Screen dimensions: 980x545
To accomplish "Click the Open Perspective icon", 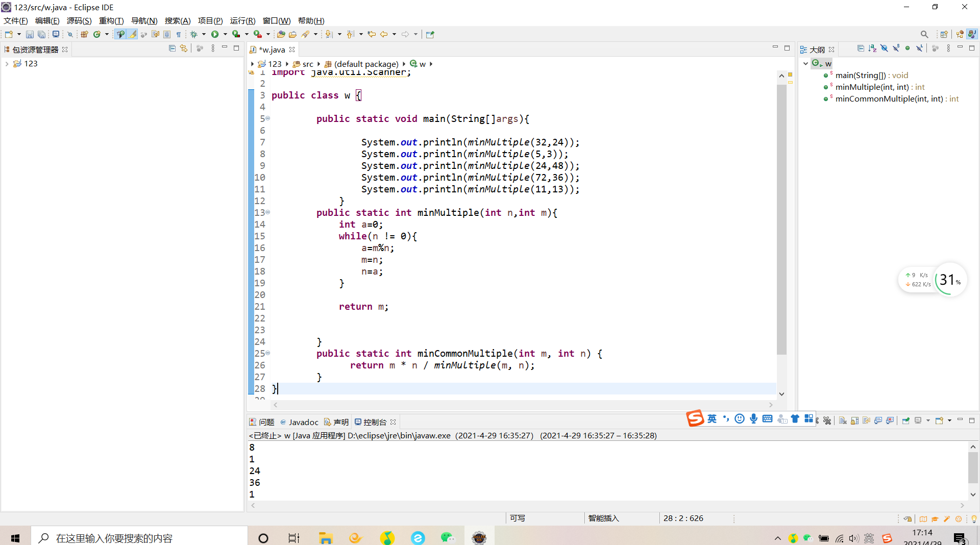I will (x=944, y=34).
